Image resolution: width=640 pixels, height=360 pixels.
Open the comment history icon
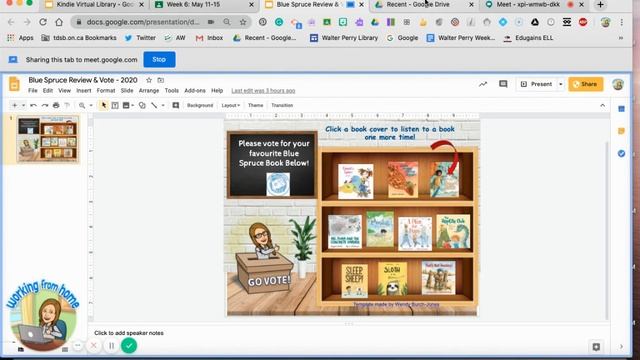coord(503,84)
